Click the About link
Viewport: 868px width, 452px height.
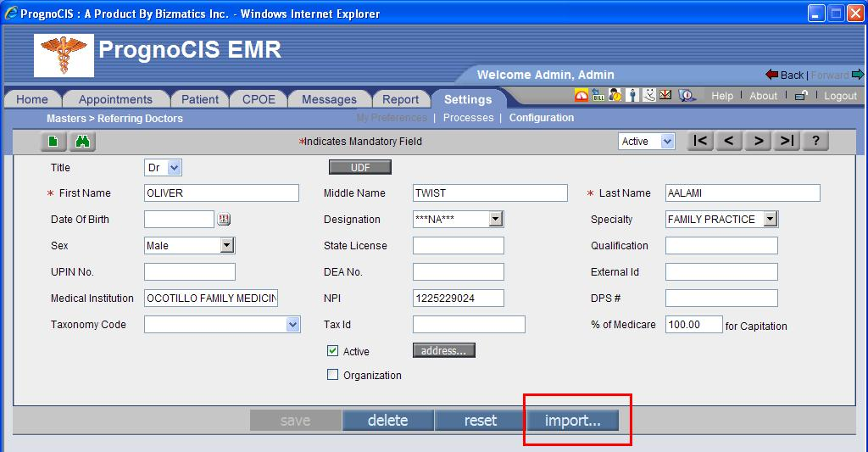coord(764,96)
